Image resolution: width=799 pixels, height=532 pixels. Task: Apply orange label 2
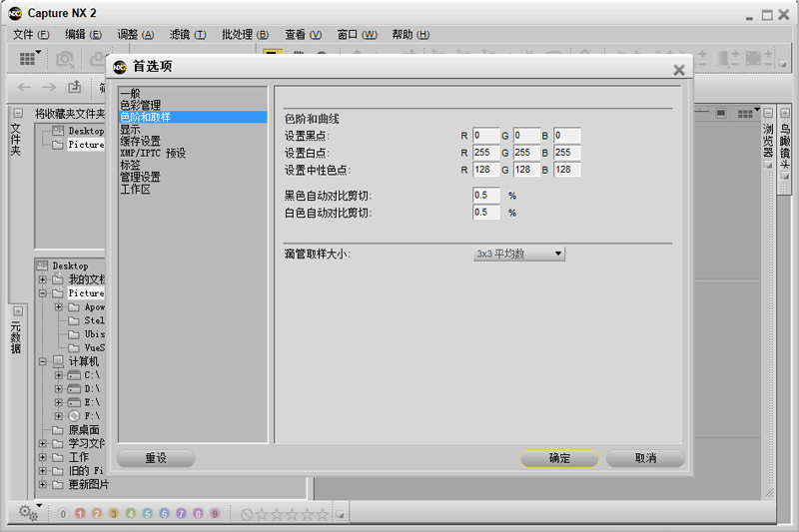click(x=97, y=514)
